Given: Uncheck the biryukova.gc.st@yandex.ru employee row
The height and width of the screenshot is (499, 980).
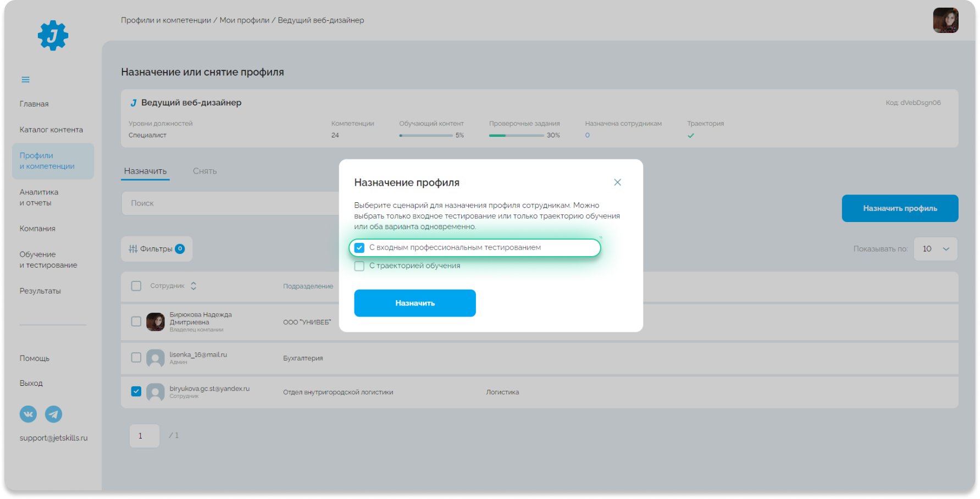Looking at the screenshot, I should pyautogui.click(x=136, y=391).
